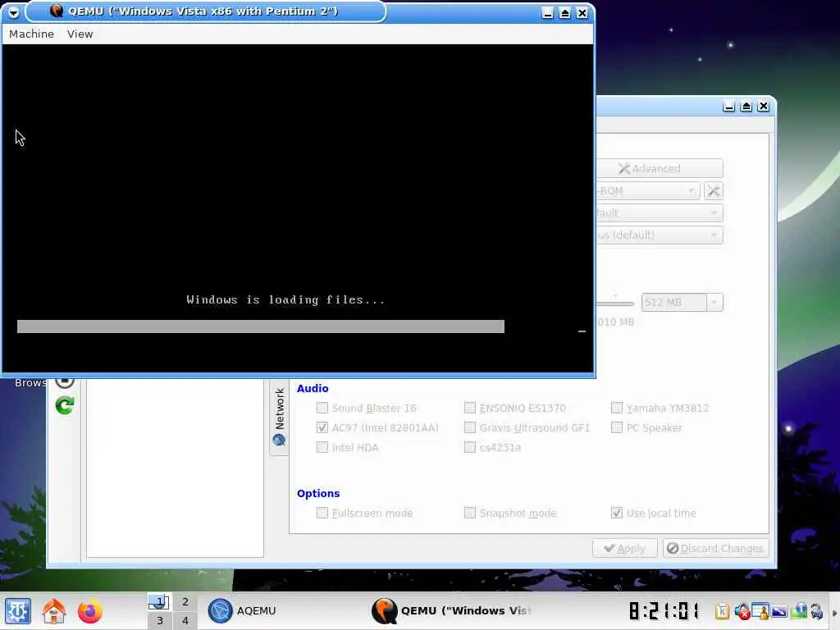Viewport: 840px width, 630px height.
Task: Open the KDE application launcher menu
Action: click(18, 610)
